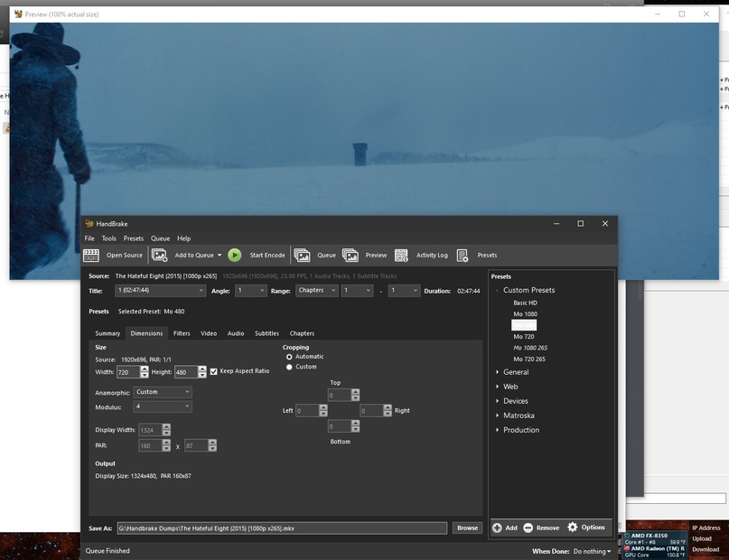Switch to the Filters tab

pyautogui.click(x=182, y=333)
